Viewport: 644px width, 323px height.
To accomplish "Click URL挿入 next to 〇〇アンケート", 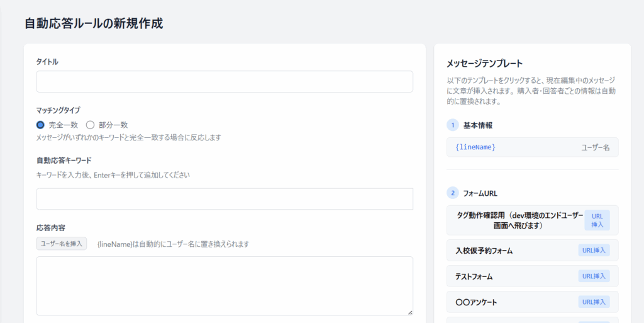I will (594, 302).
